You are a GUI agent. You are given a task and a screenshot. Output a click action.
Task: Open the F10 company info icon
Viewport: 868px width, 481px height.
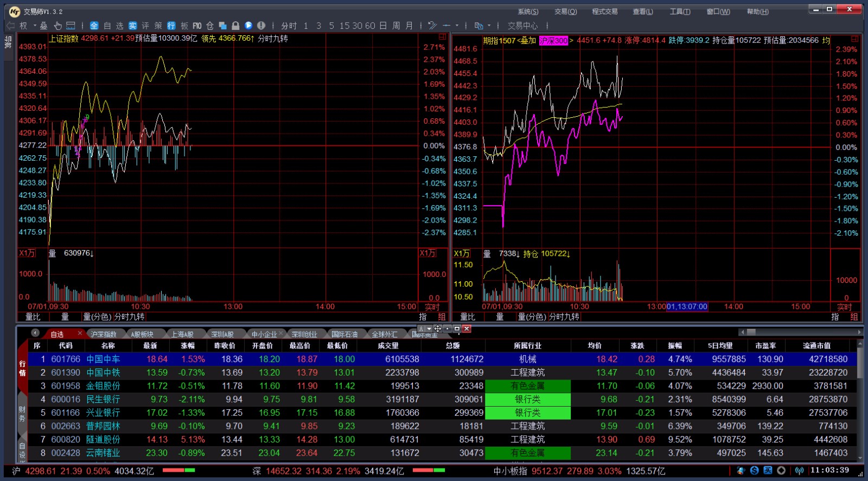tap(197, 26)
